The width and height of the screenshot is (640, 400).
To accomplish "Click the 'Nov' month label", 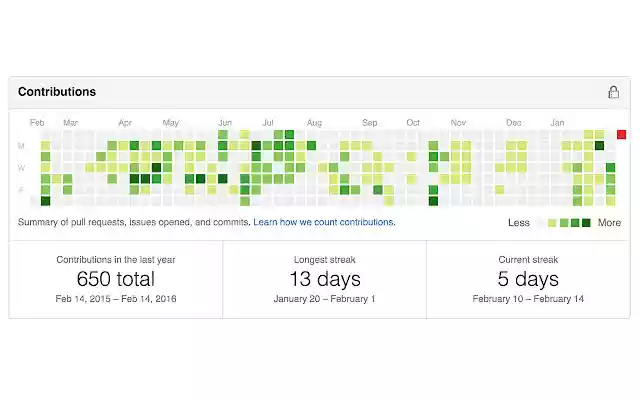I will tap(458, 123).
